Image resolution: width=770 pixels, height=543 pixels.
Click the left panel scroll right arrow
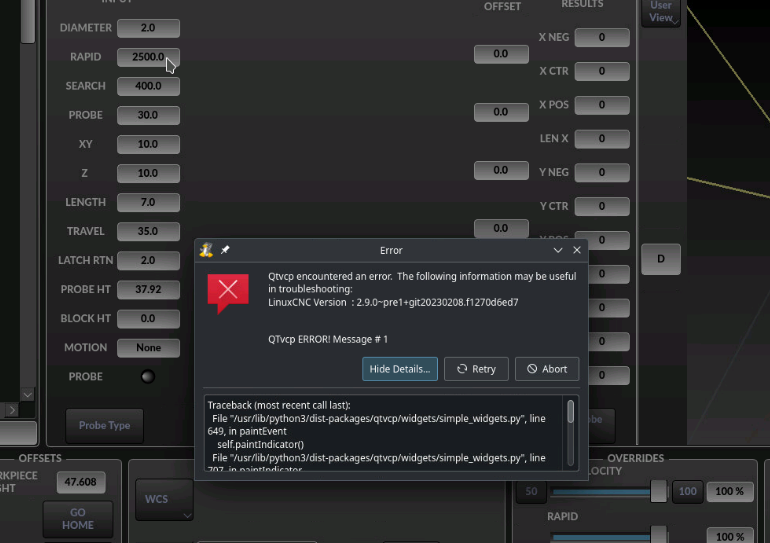(x=12, y=410)
